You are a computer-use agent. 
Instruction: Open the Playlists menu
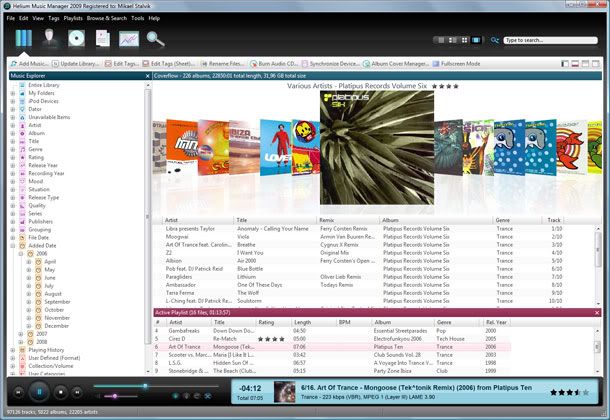[x=73, y=18]
